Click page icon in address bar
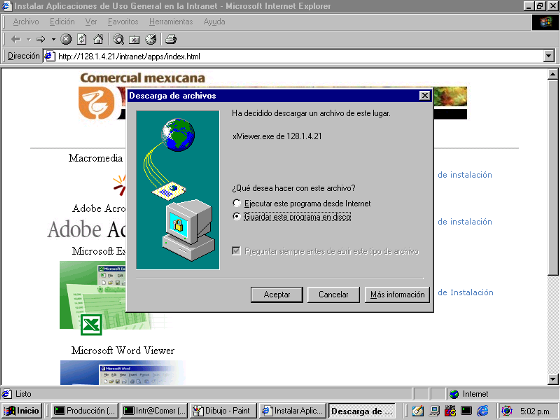Image resolution: width=560 pixels, height=420 pixels. (50, 56)
